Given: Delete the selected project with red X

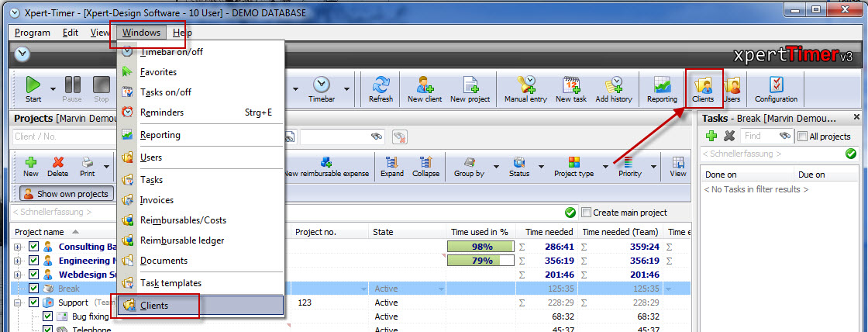Looking at the screenshot, I should pyautogui.click(x=57, y=166).
